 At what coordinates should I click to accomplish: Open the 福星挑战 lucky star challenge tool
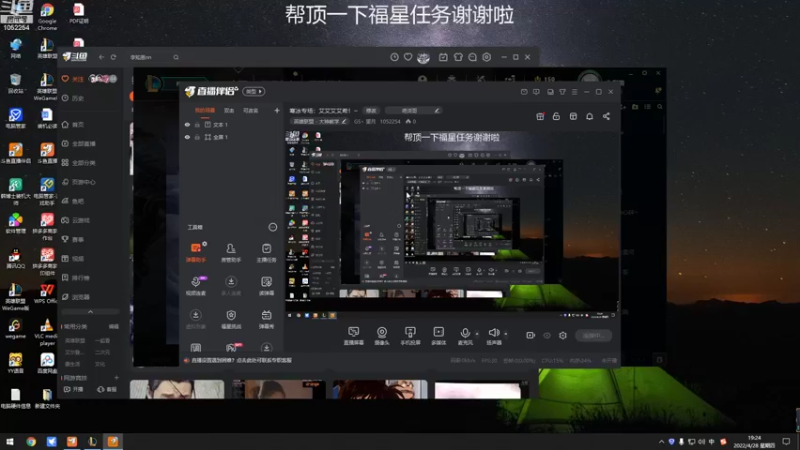[231, 319]
